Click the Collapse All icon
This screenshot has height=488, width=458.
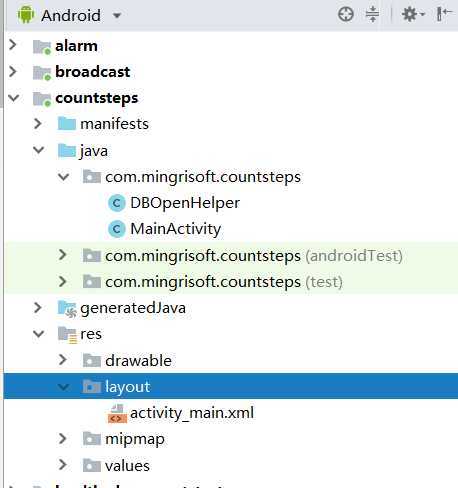[x=372, y=15]
